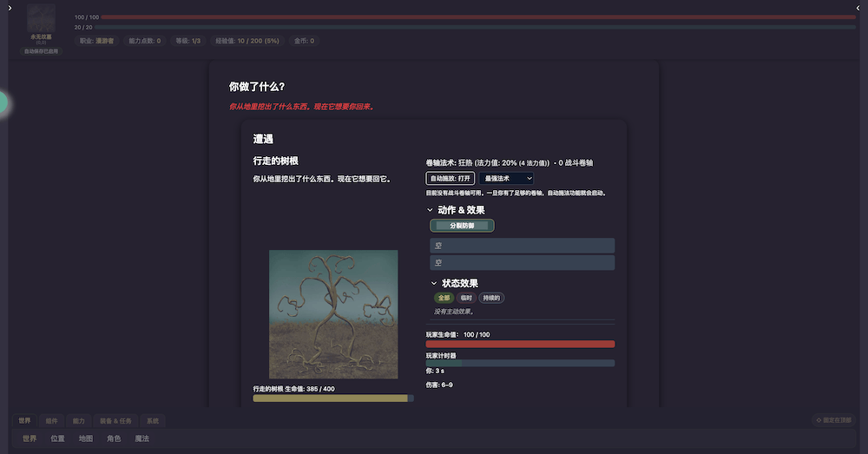868x454 pixels.
Task: Switch to the 系统 tab
Action: coord(153,420)
